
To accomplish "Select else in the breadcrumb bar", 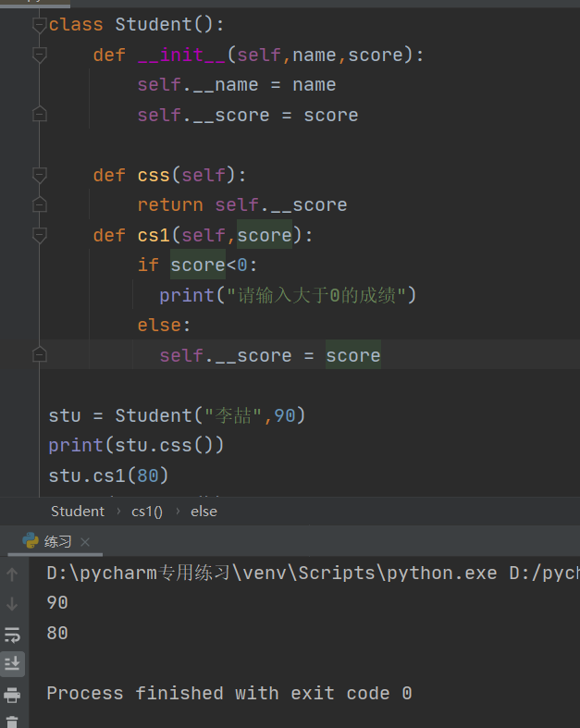I will 204,512.
